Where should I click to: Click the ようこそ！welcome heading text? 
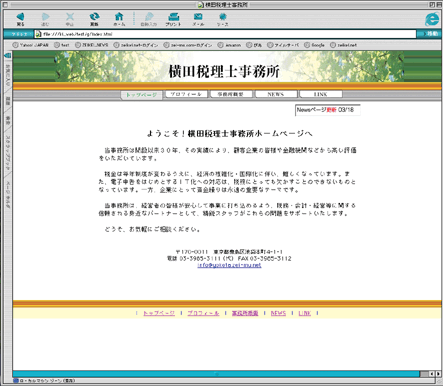point(229,134)
